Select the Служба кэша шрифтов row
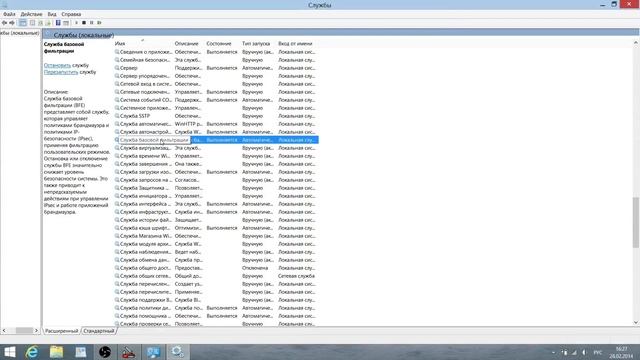 click(x=216, y=228)
